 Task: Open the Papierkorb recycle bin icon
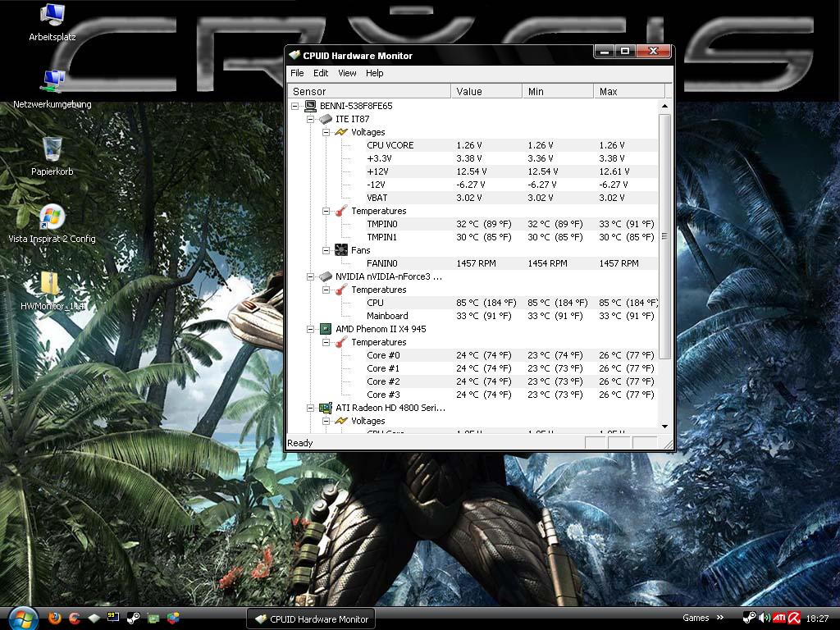click(52, 157)
